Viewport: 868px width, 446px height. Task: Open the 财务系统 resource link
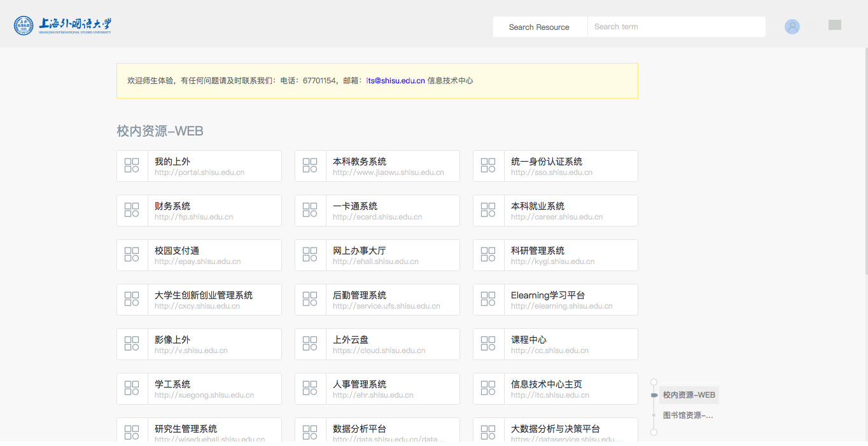point(199,211)
